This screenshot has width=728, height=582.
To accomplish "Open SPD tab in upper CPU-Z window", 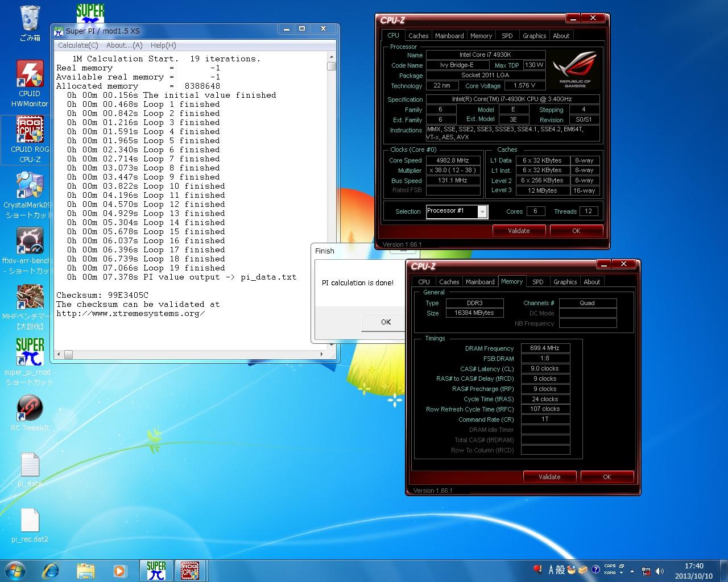I will pos(507,36).
